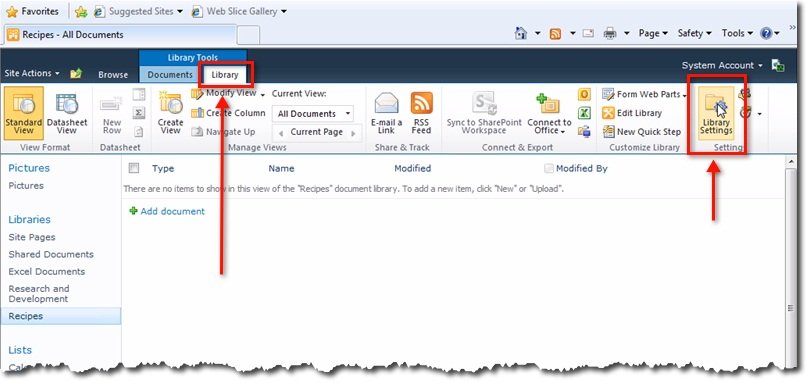807x383 pixels.
Task: Click the Modified By column header
Action: [582, 168]
